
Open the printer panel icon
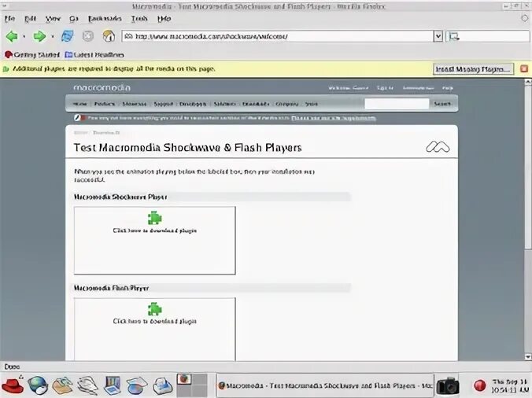pos(163,385)
